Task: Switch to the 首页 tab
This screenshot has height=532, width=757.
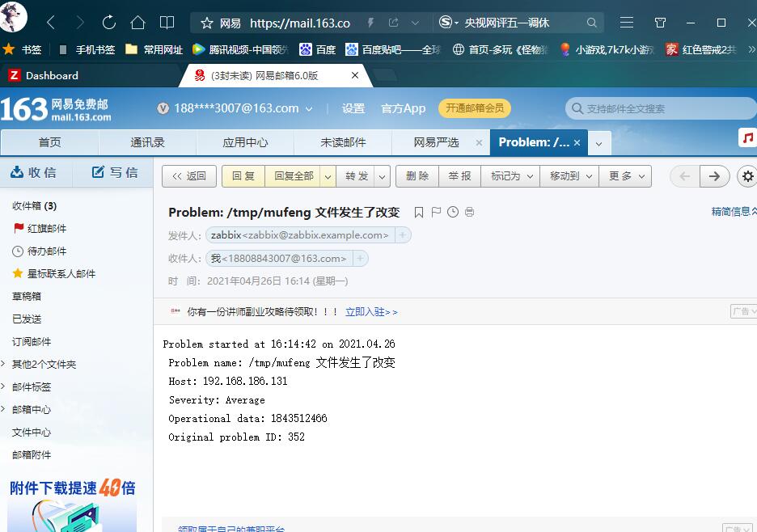Action: coord(49,142)
